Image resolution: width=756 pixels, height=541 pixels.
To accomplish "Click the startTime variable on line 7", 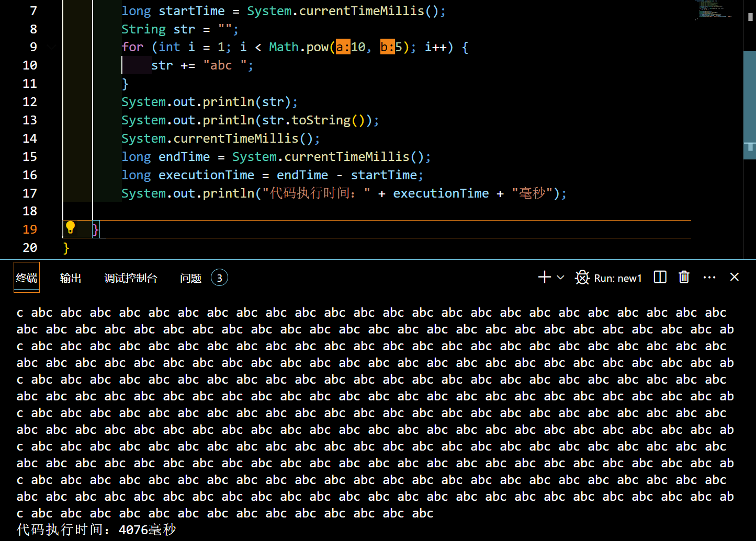I will click(x=191, y=11).
